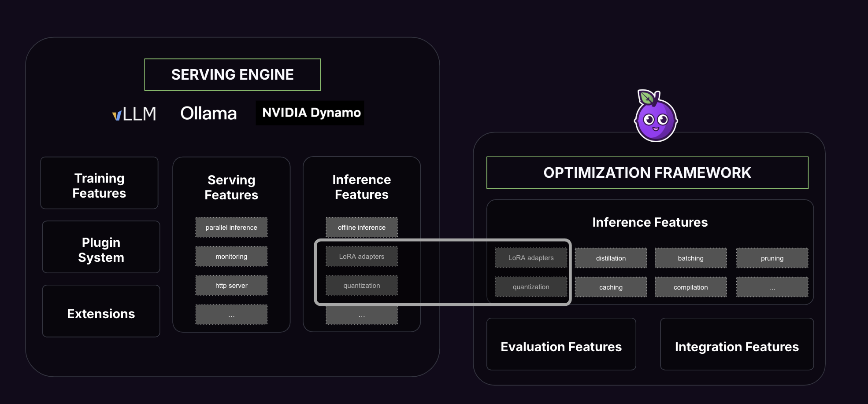Image resolution: width=868 pixels, height=404 pixels.
Task: Click the http server chip
Action: click(231, 286)
